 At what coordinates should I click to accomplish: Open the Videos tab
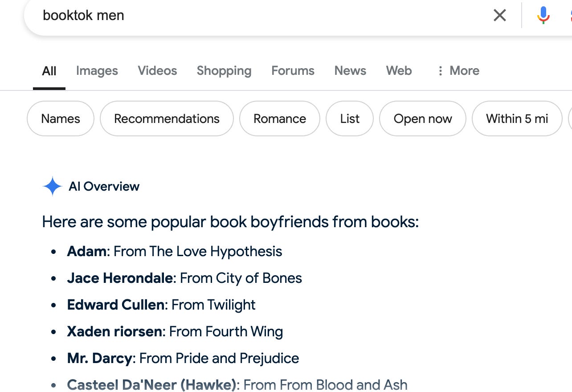click(x=157, y=71)
